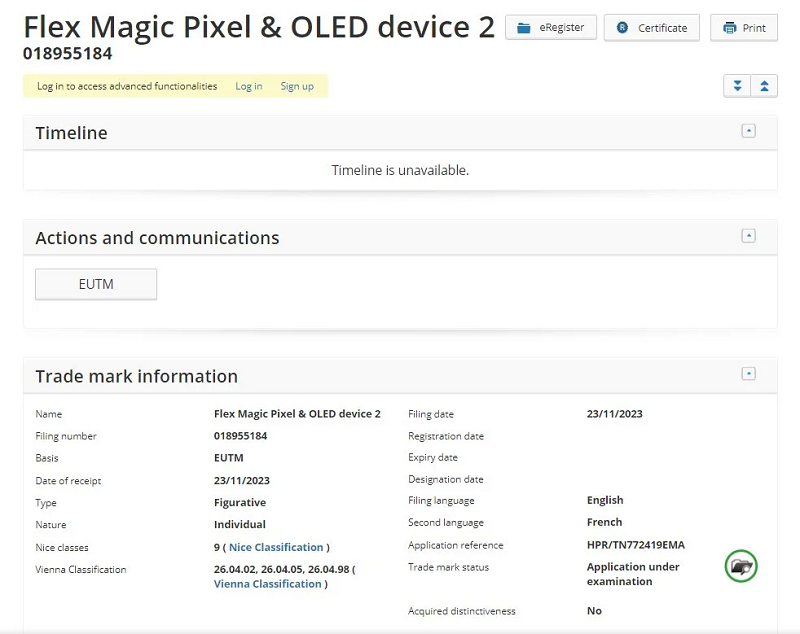Screen dimensions: 800x634
Task: Open the Nice Classification link
Action: 276,547
